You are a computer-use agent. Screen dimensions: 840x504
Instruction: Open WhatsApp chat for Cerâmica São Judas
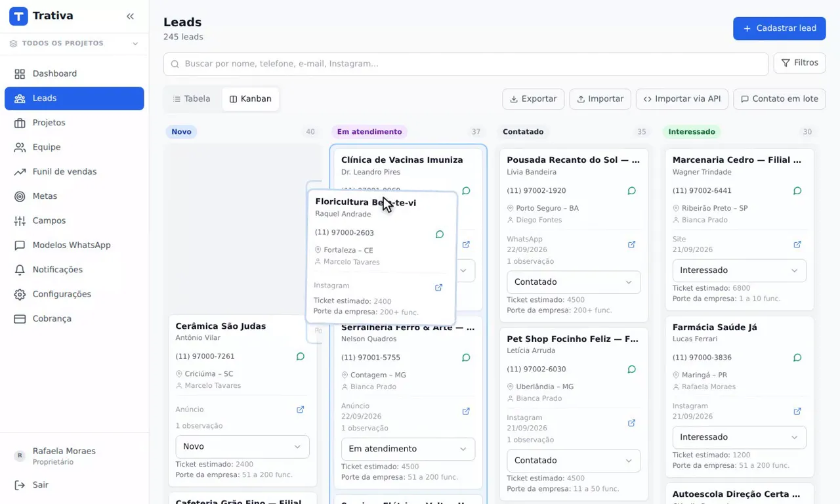click(301, 356)
